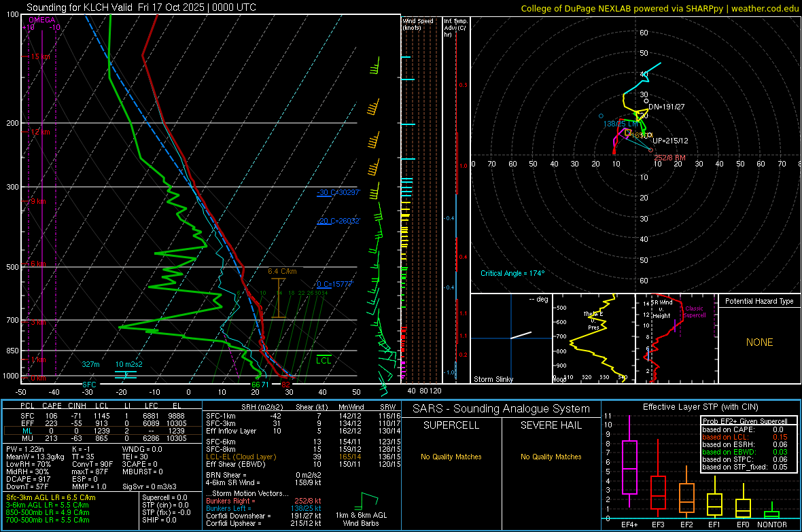Click the 'PW = 1.22in' value
Screen dimensions: 802x532
[25, 449]
